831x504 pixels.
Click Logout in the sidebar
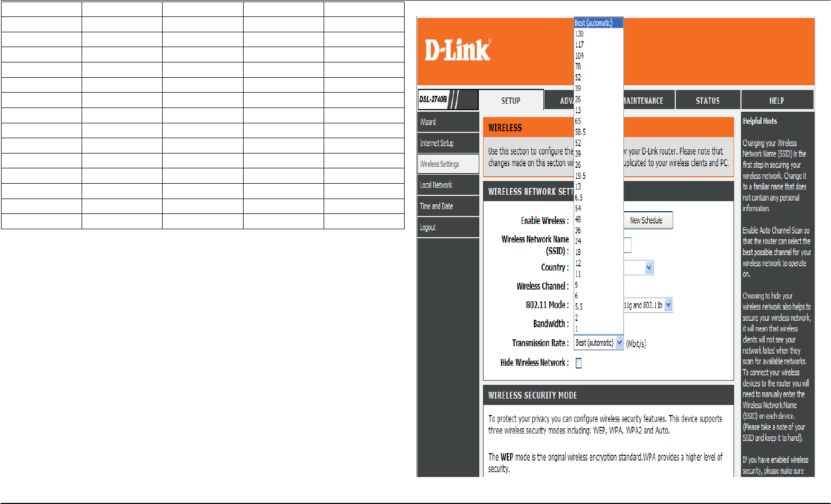448,228
